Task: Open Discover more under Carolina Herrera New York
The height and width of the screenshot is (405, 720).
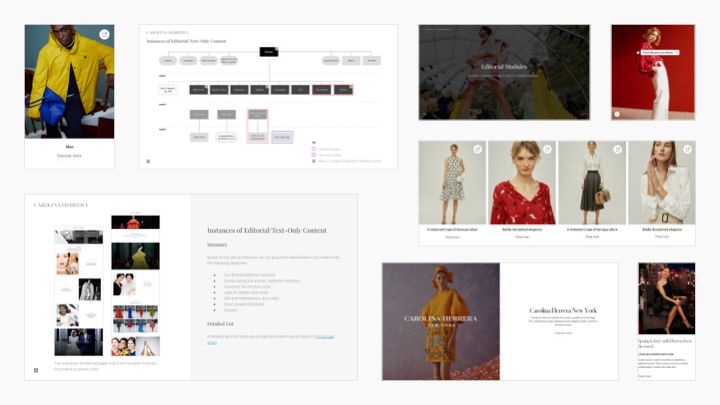Action: [x=563, y=333]
